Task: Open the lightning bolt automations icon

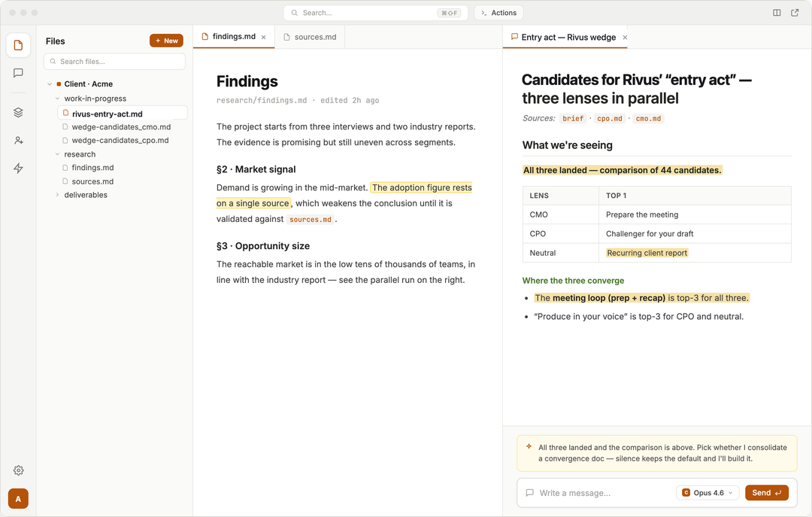Action: point(18,168)
